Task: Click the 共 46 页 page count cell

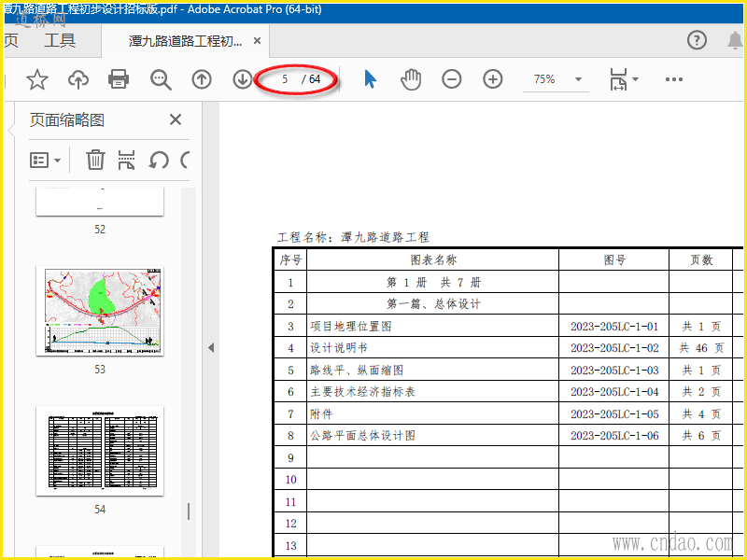Action: (x=701, y=348)
